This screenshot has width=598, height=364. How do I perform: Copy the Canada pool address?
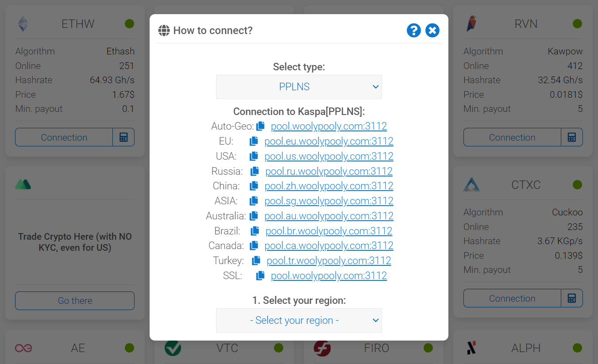254,245
